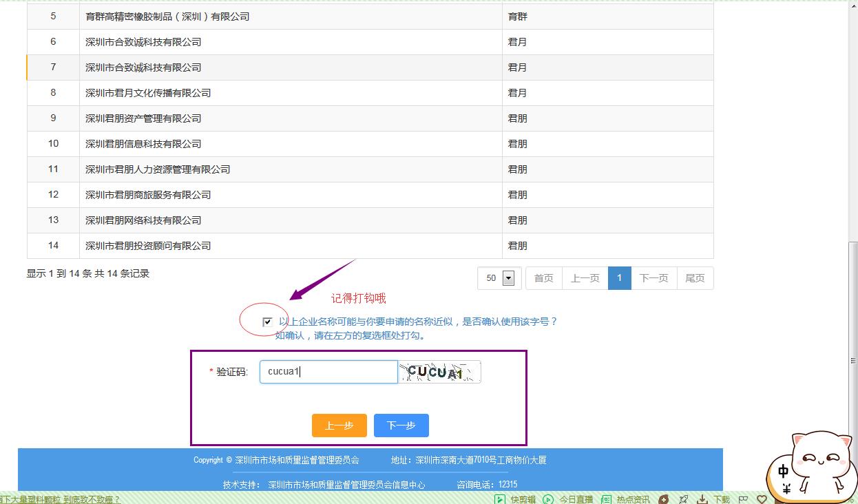Refresh the CUCUA1 captcha image

(x=439, y=372)
